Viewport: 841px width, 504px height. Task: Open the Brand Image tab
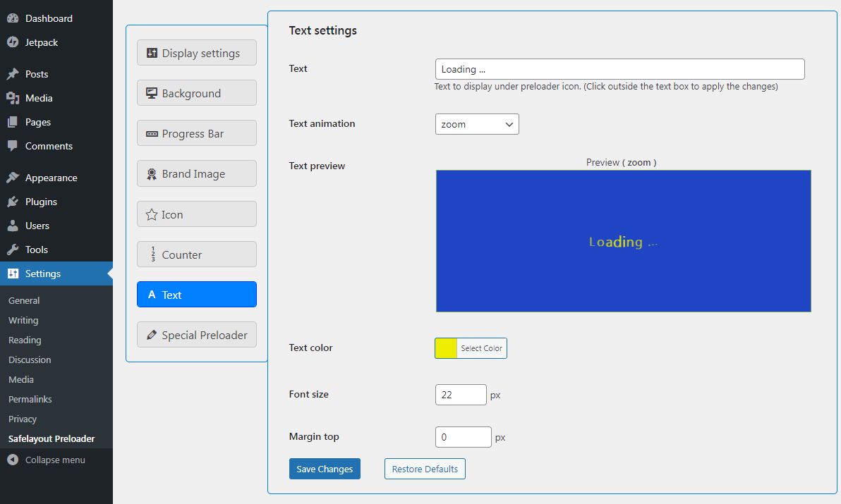[197, 174]
